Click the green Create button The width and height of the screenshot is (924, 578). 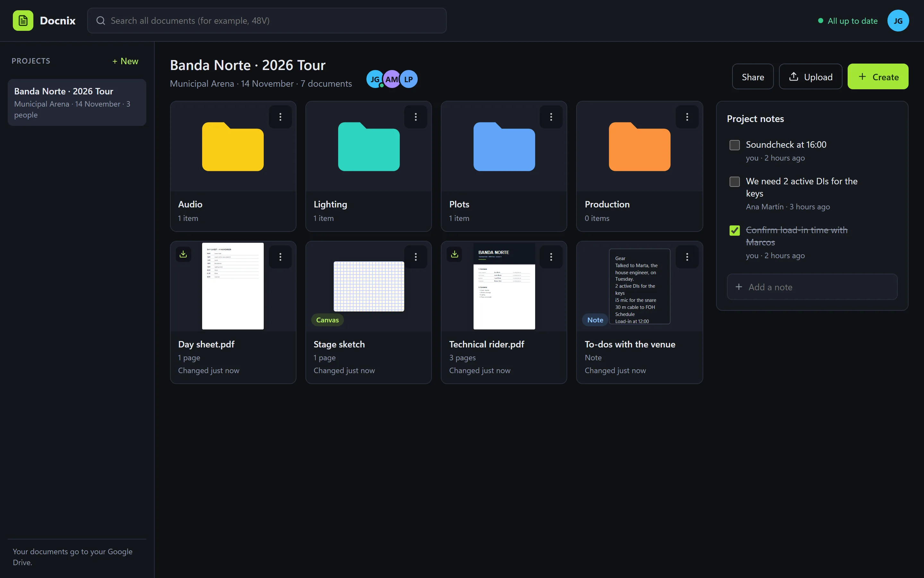coord(878,77)
